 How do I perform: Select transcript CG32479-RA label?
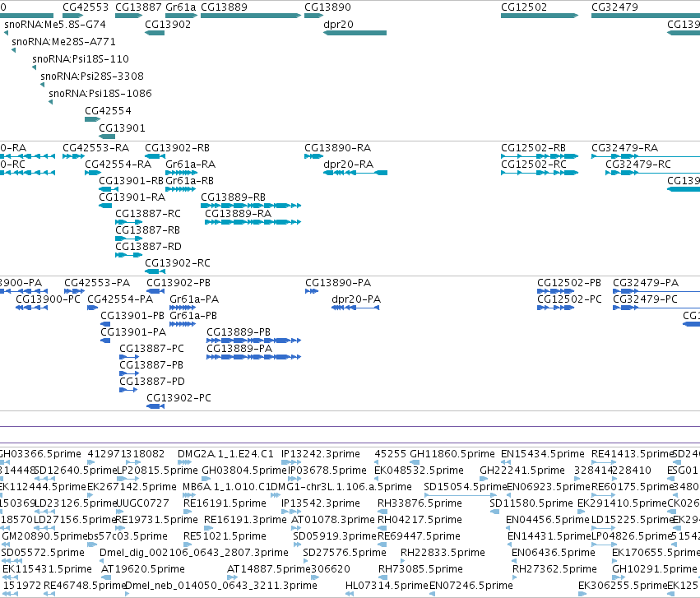click(x=625, y=148)
